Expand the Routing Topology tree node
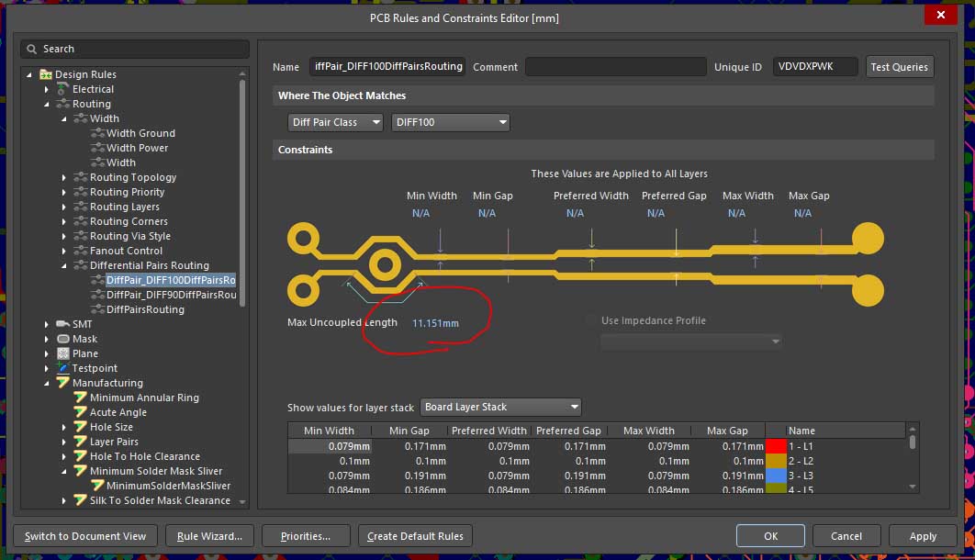 pyautogui.click(x=64, y=177)
